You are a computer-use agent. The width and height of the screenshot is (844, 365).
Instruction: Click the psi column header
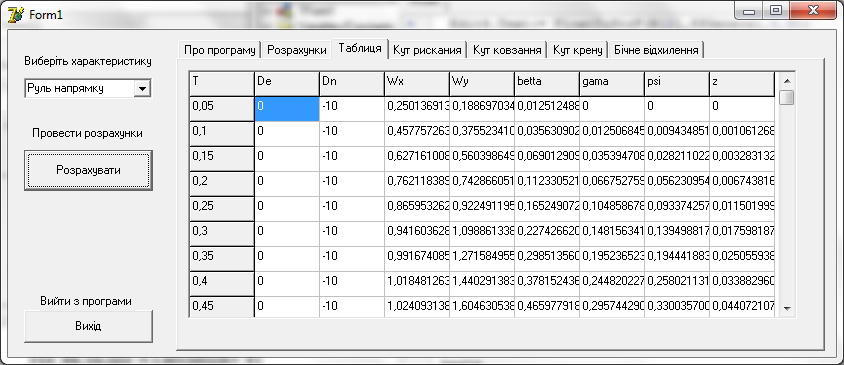[677, 84]
